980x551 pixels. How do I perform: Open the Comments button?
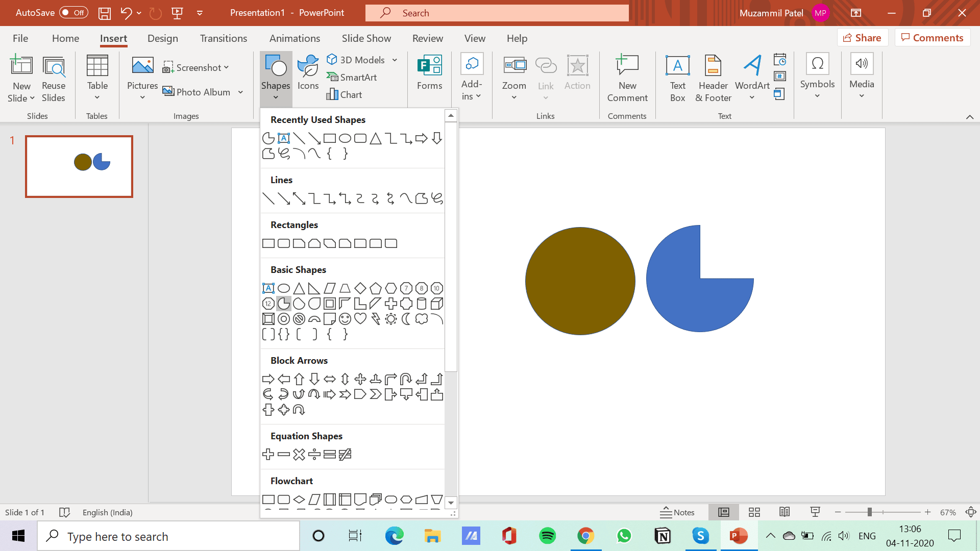click(932, 38)
